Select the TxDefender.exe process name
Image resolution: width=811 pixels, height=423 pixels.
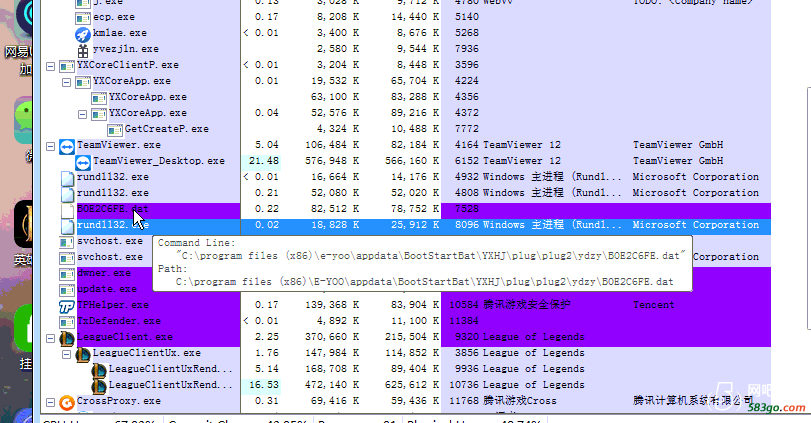pos(119,321)
